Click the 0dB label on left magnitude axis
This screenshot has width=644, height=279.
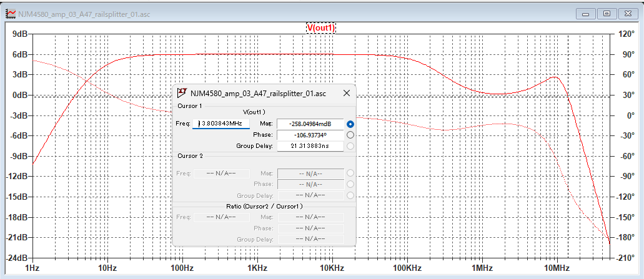pyautogui.click(x=19, y=95)
